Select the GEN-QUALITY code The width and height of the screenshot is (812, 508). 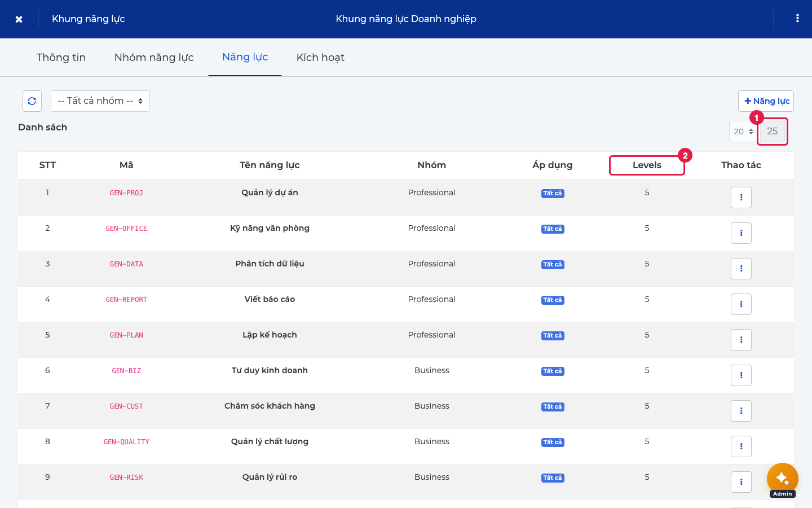(126, 442)
